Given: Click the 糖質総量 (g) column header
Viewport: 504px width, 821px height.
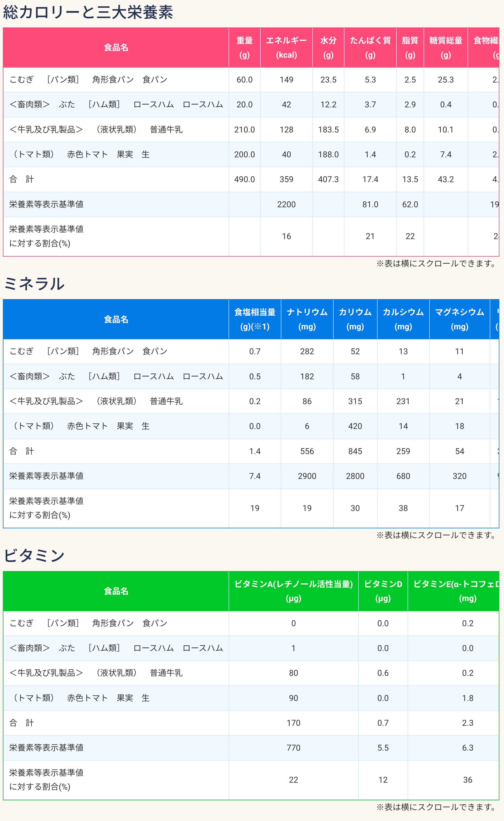Looking at the screenshot, I should click(446, 48).
